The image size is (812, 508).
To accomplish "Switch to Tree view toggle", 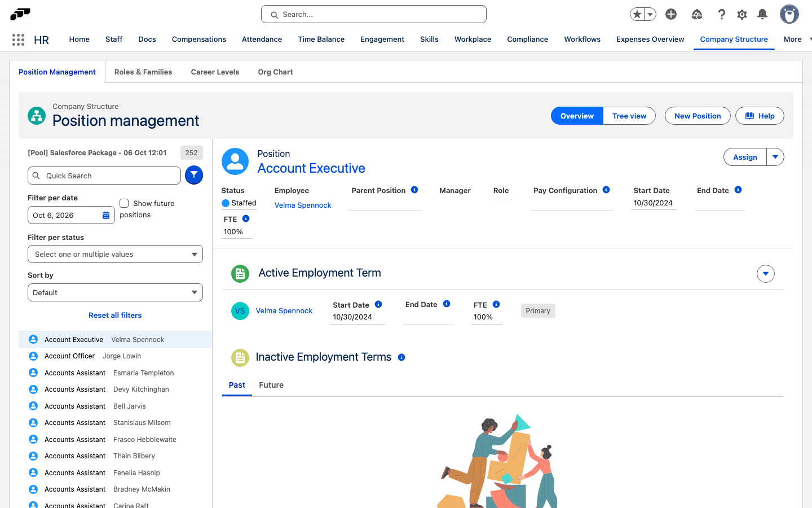I will point(629,116).
